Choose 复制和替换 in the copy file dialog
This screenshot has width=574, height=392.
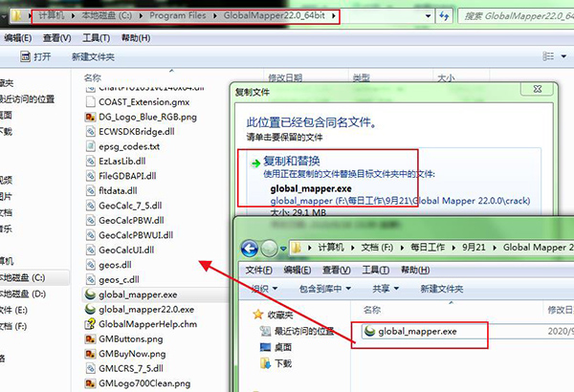click(292, 161)
